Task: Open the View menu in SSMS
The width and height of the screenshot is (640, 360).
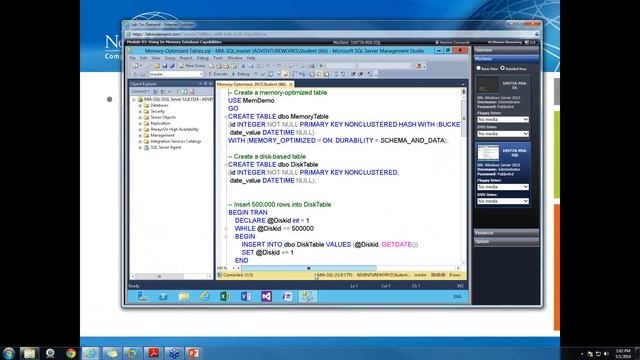Action: click(156, 58)
